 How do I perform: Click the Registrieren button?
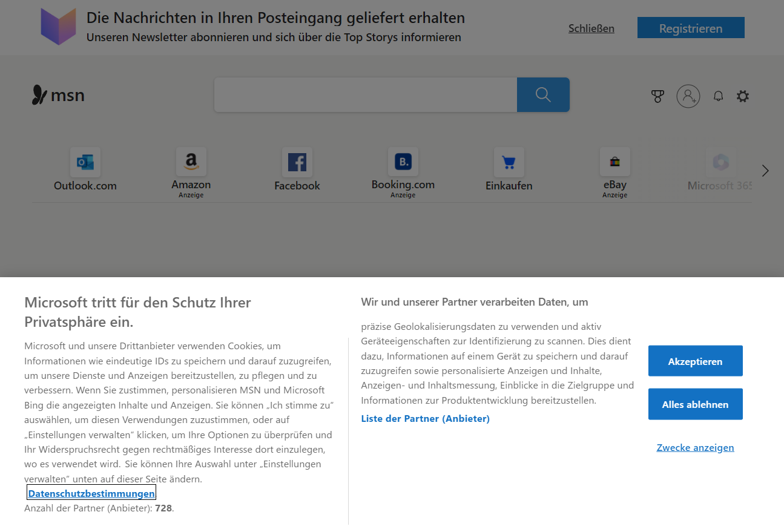click(691, 28)
